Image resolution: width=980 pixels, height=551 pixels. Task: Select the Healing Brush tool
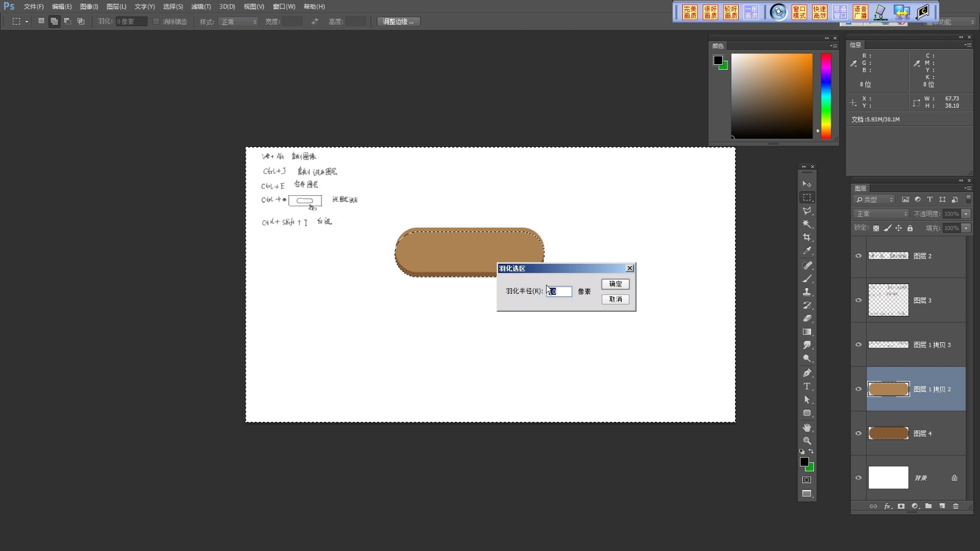click(x=807, y=265)
